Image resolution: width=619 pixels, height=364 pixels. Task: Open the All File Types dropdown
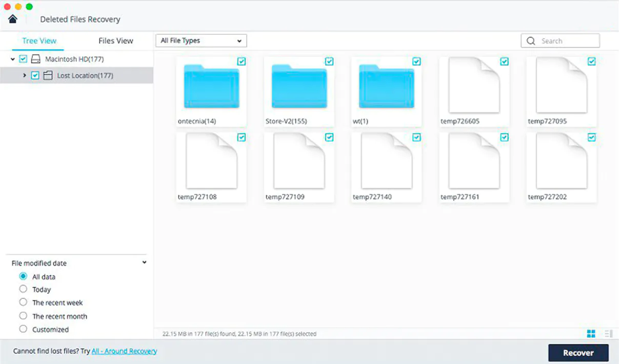[x=201, y=41]
